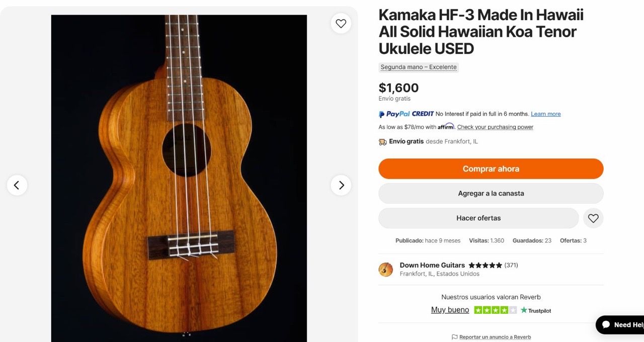644x342 pixels.
Task: Advance to the next product photo
Action: (341, 185)
